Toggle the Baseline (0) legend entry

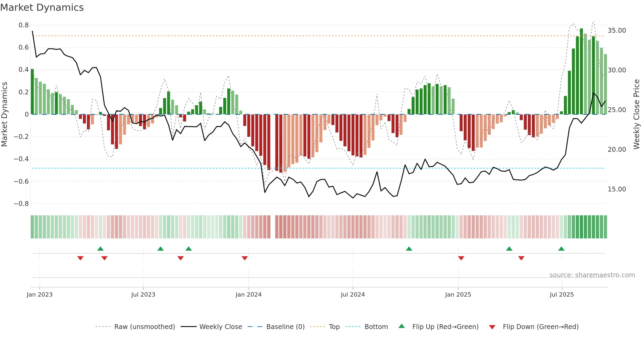[x=276, y=327]
